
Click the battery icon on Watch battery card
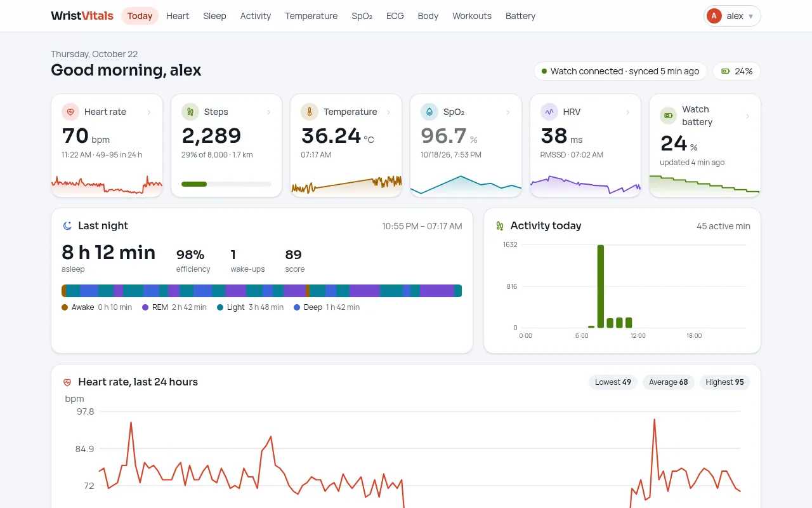pos(668,116)
